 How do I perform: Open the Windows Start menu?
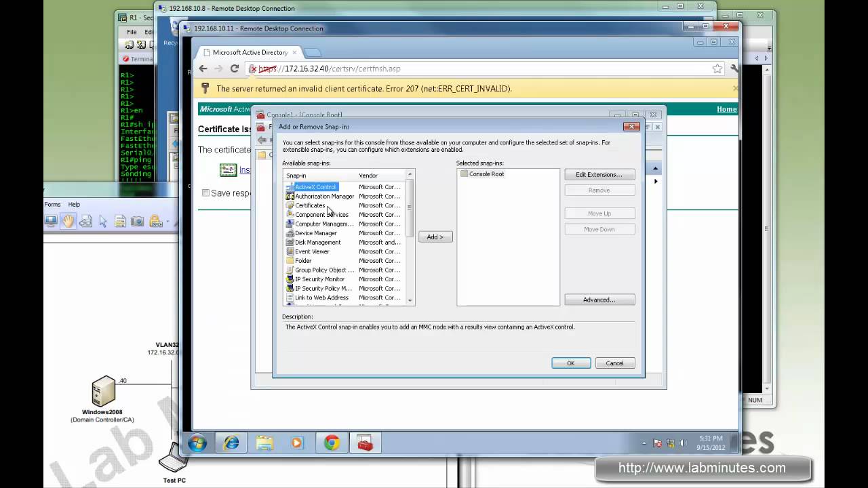click(x=197, y=443)
